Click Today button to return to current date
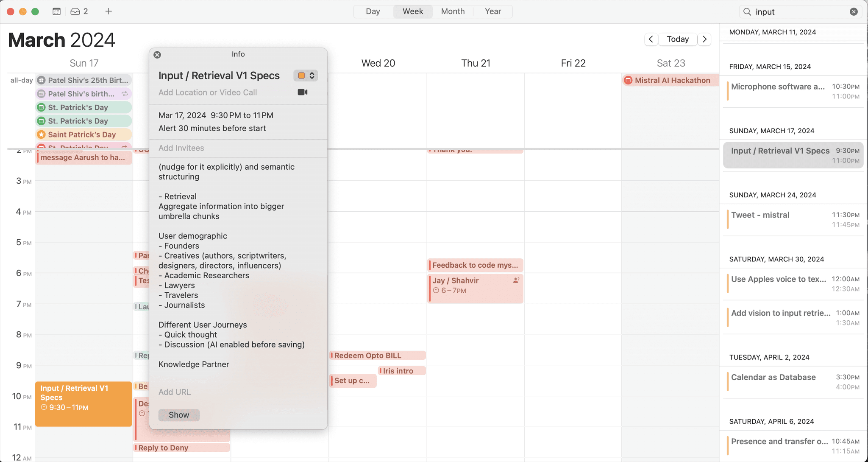 pyautogui.click(x=677, y=39)
